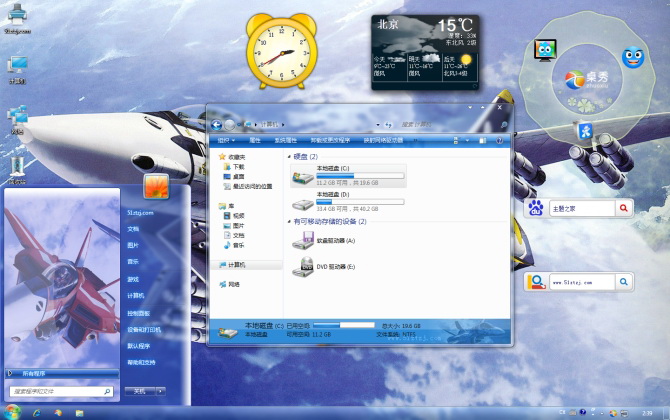Click System Properties (系统属性) in toolbar
The height and width of the screenshot is (420, 670).
click(285, 140)
